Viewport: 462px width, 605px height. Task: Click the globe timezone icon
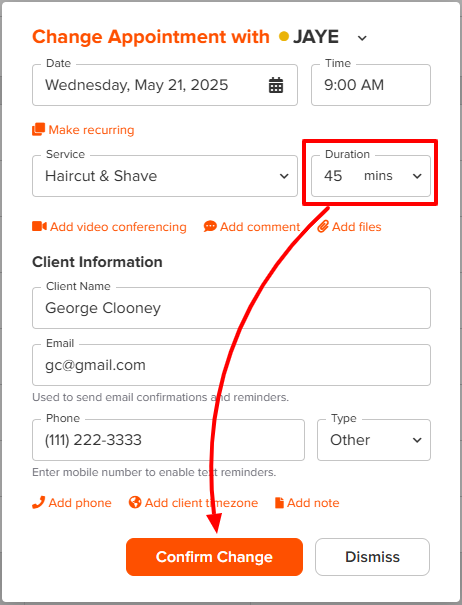coord(135,503)
